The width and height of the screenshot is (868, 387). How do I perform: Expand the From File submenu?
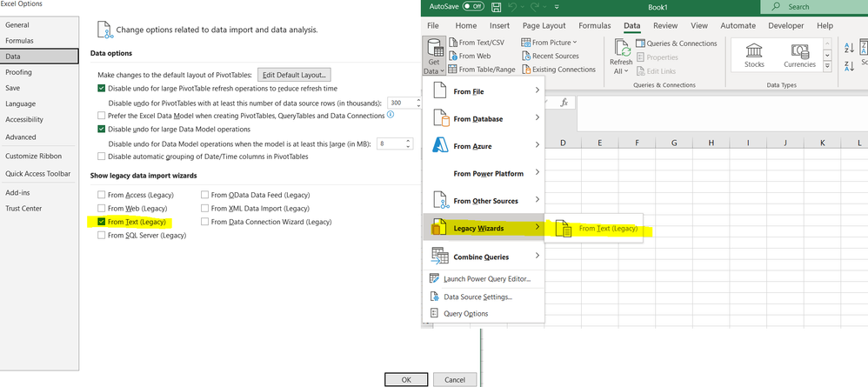click(x=483, y=92)
